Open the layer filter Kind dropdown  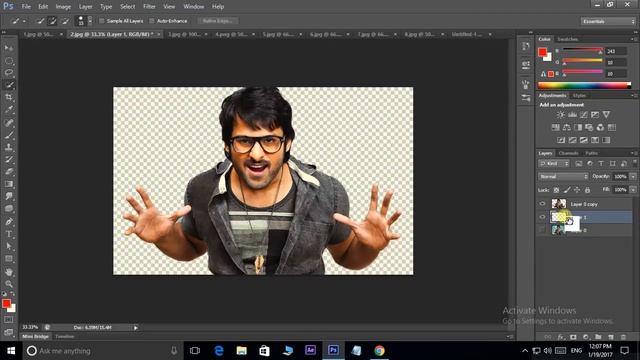coord(554,163)
